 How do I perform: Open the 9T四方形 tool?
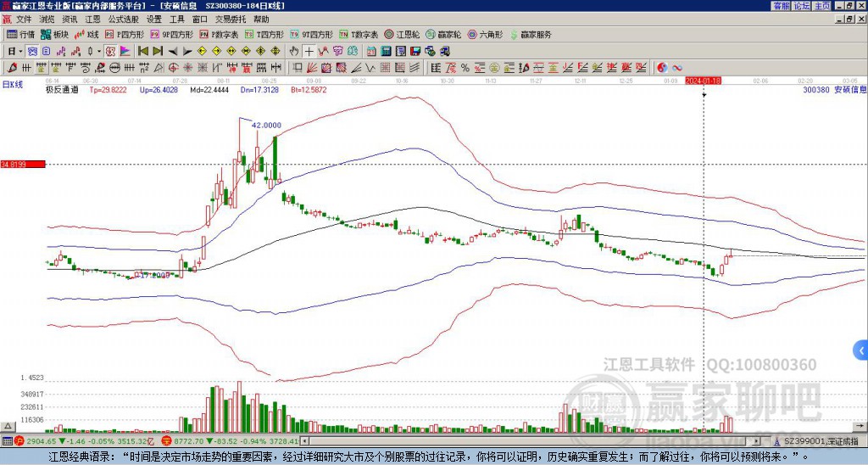click(312, 34)
